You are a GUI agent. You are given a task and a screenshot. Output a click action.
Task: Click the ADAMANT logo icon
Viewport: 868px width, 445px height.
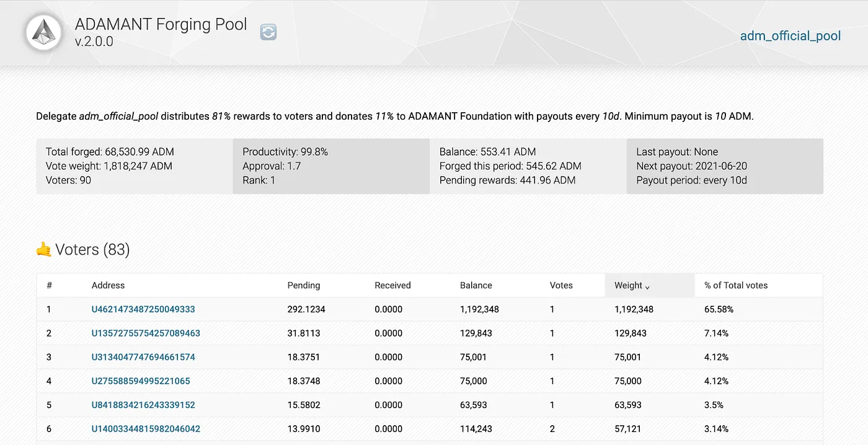point(44,32)
